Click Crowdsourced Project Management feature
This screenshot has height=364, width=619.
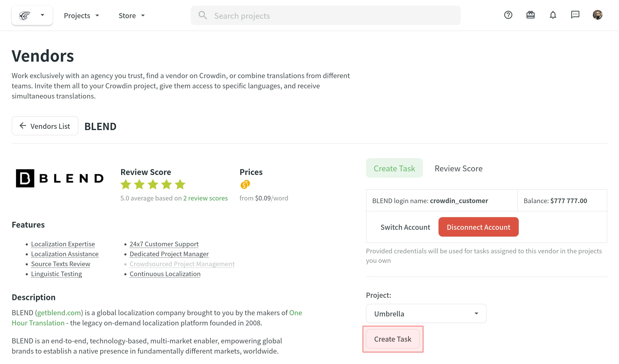pos(182,264)
